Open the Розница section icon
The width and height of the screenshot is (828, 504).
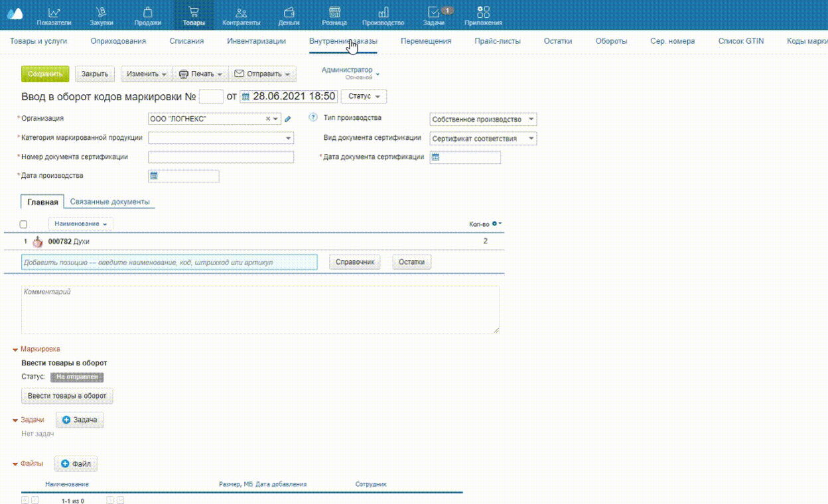[x=334, y=13]
